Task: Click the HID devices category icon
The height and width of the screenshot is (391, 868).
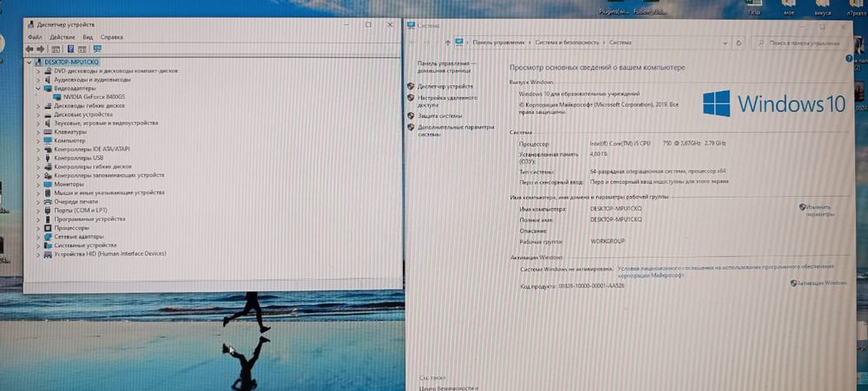Action: (x=48, y=254)
